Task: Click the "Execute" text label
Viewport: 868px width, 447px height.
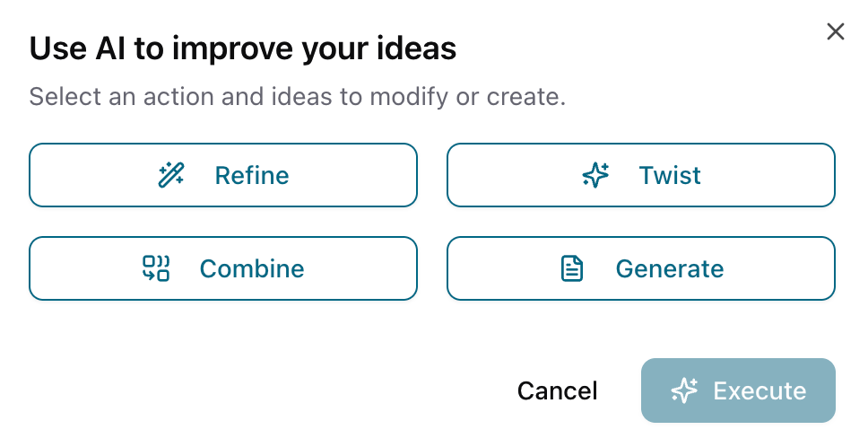Action: 759,390
